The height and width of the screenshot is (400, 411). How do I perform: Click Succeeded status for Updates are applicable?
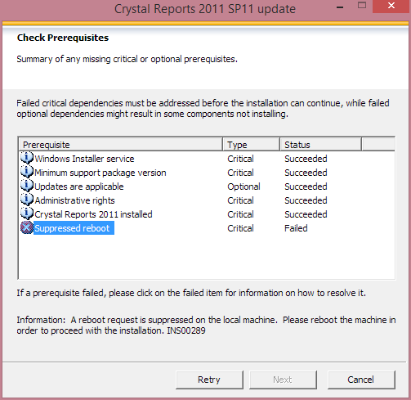306,187
